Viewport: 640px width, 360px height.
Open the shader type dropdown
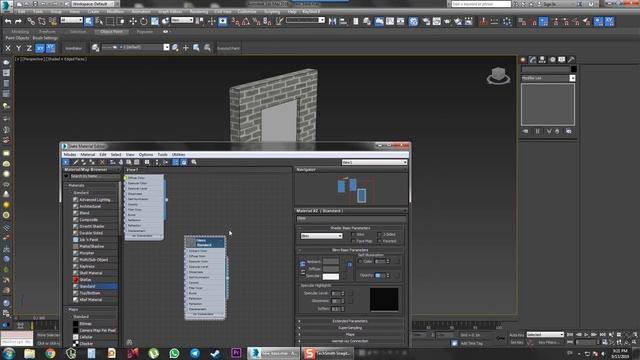[321, 236]
